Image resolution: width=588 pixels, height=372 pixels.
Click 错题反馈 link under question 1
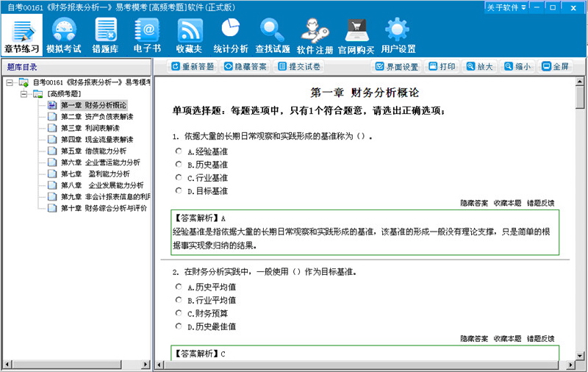[x=540, y=203]
